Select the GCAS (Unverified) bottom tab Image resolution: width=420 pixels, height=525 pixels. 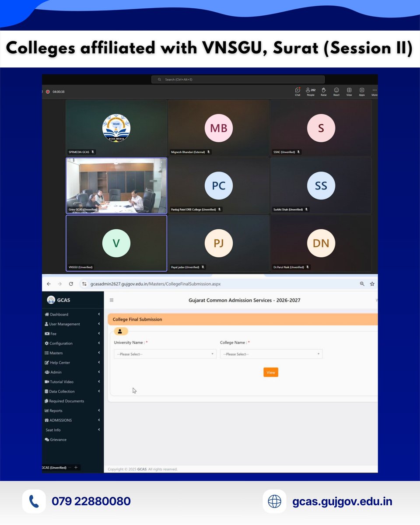[54, 467]
